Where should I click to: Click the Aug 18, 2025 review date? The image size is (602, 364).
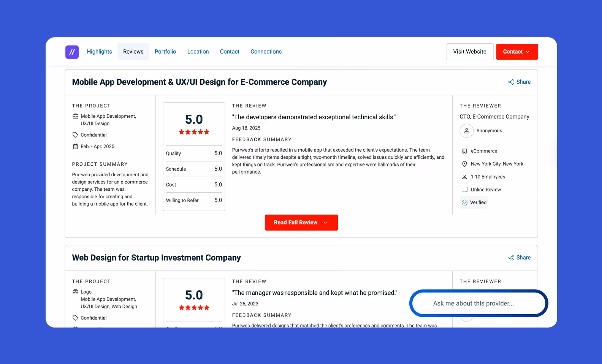(x=246, y=128)
